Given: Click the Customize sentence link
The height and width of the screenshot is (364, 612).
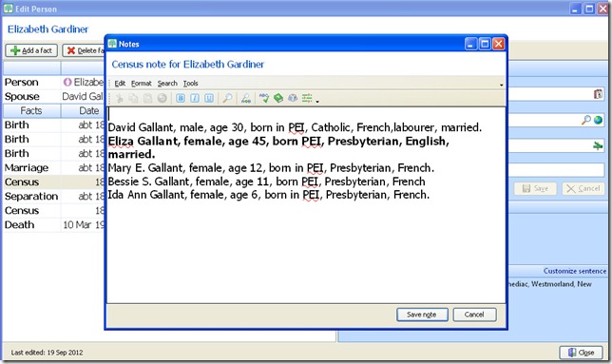Looking at the screenshot, I should click(575, 271).
